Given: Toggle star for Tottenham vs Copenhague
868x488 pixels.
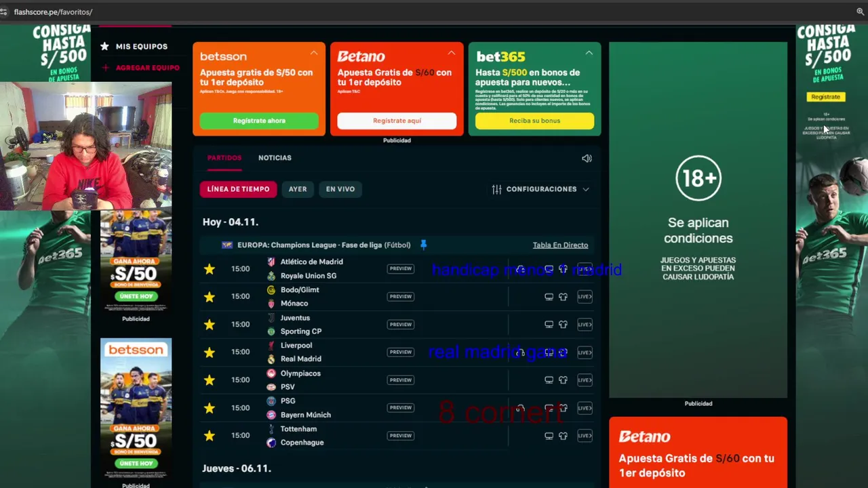Looking at the screenshot, I should 210,436.
